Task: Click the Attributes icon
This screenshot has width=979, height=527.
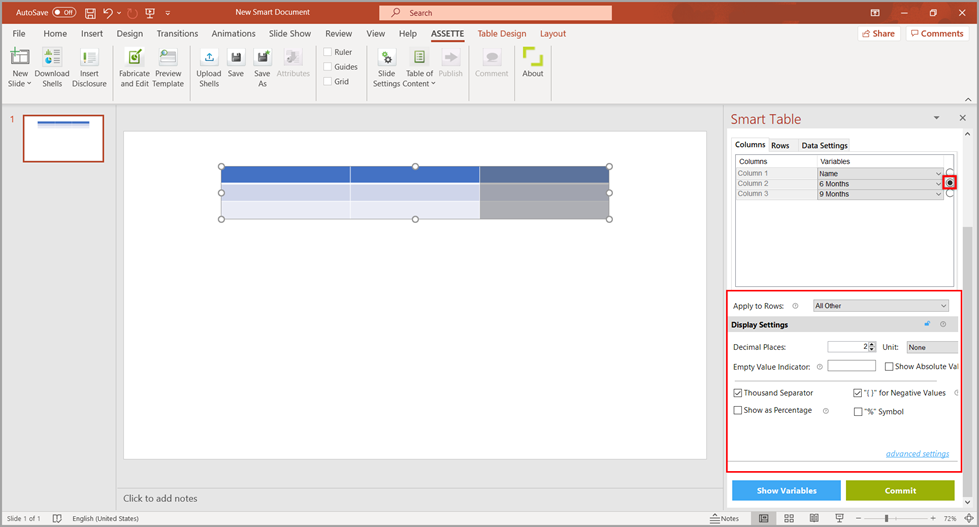Action: pos(292,57)
